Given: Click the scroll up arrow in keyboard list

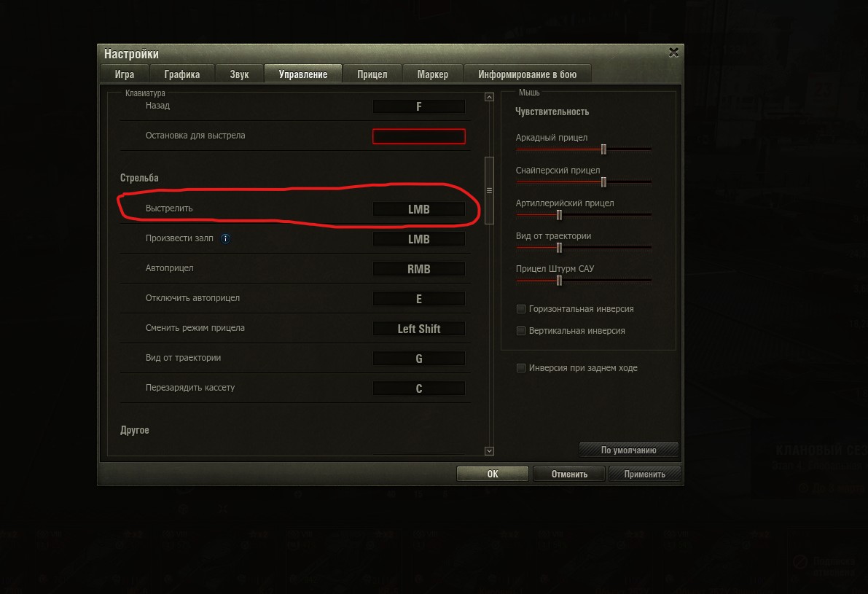Looking at the screenshot, I should click(489, 97).
